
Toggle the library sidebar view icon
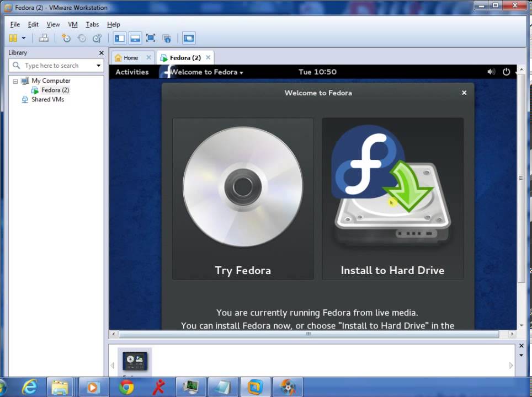click(x=119, y=38)
